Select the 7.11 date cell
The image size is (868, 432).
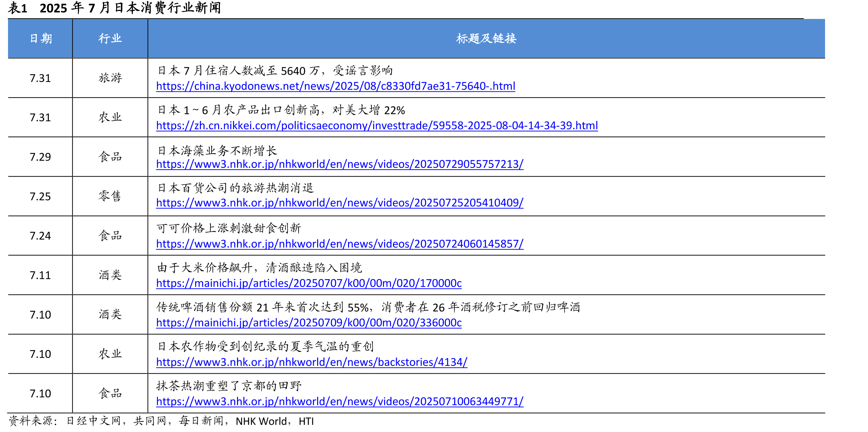[40, 275]
